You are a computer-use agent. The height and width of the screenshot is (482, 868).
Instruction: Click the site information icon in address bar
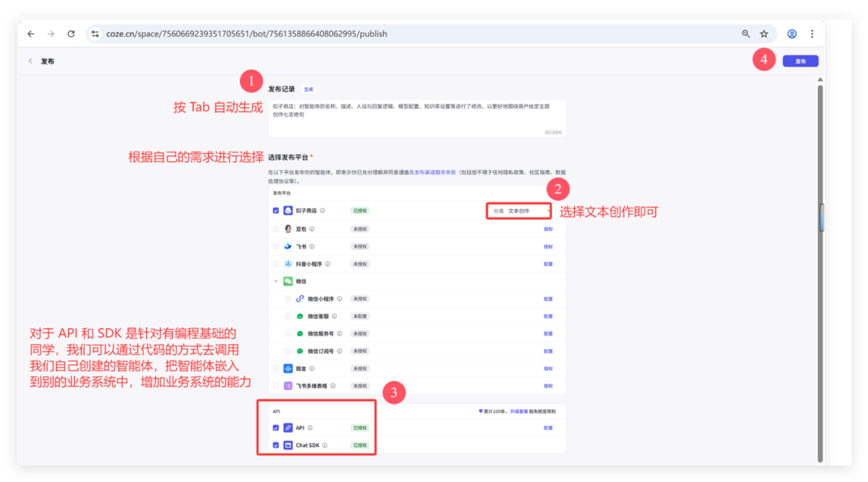tap(95, 34)
